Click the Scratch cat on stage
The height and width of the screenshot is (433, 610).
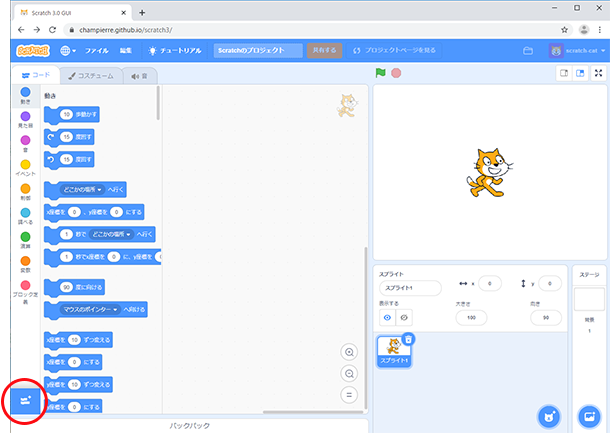[x=489, y=172]
